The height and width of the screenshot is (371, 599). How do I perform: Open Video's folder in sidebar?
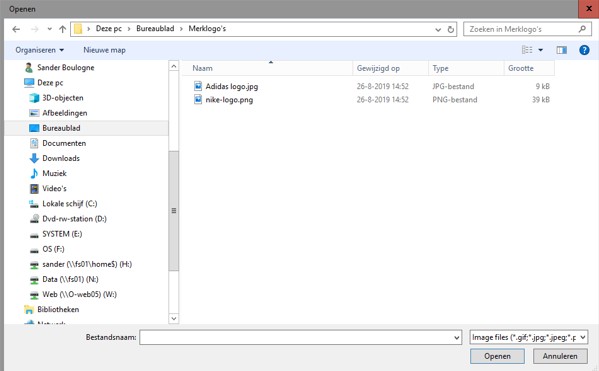click(54, 188)
